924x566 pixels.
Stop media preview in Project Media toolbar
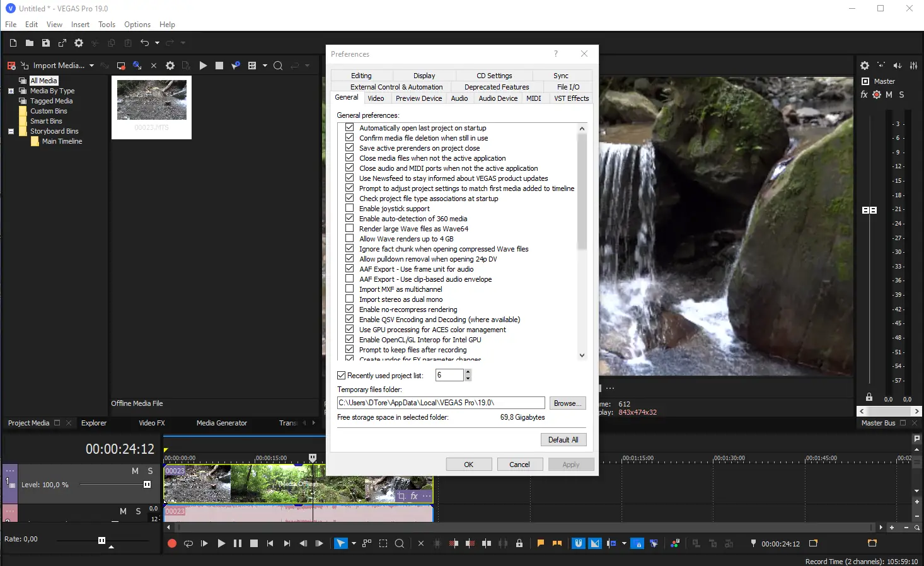(219, 66)
